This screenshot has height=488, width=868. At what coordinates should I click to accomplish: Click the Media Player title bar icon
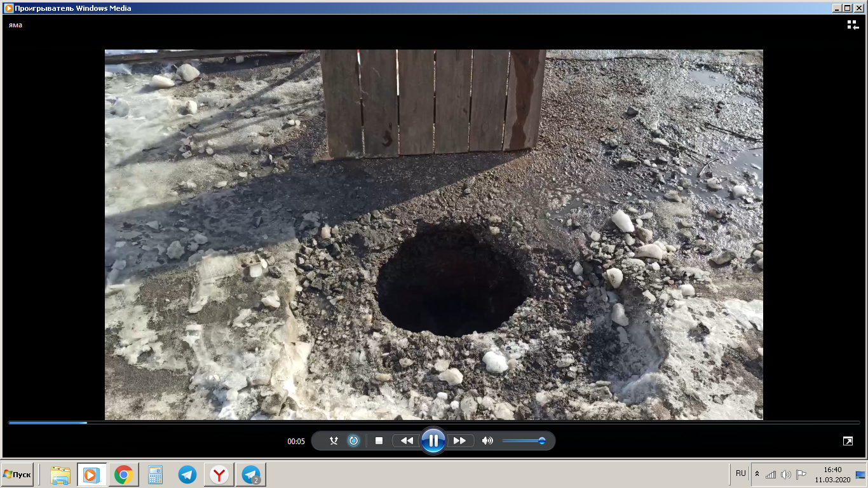point(8,8)
